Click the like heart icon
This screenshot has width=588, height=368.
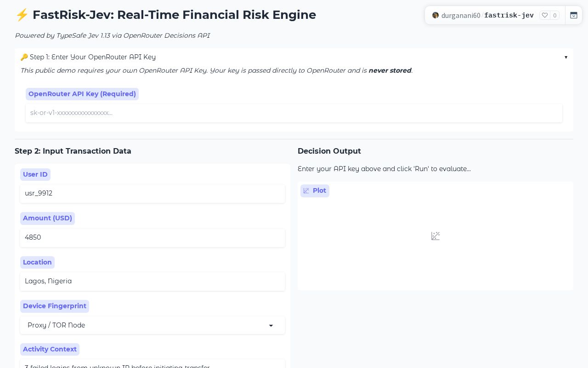pos(545,15)
